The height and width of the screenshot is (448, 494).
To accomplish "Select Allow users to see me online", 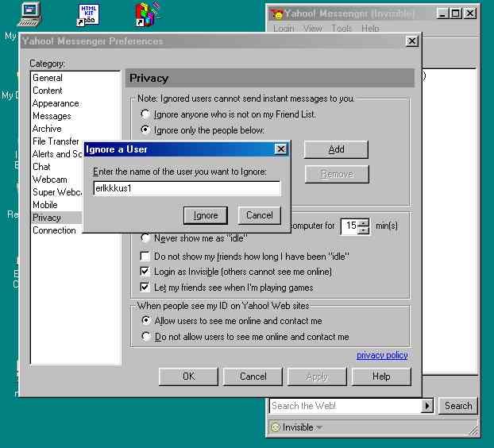I will [146, 320].
